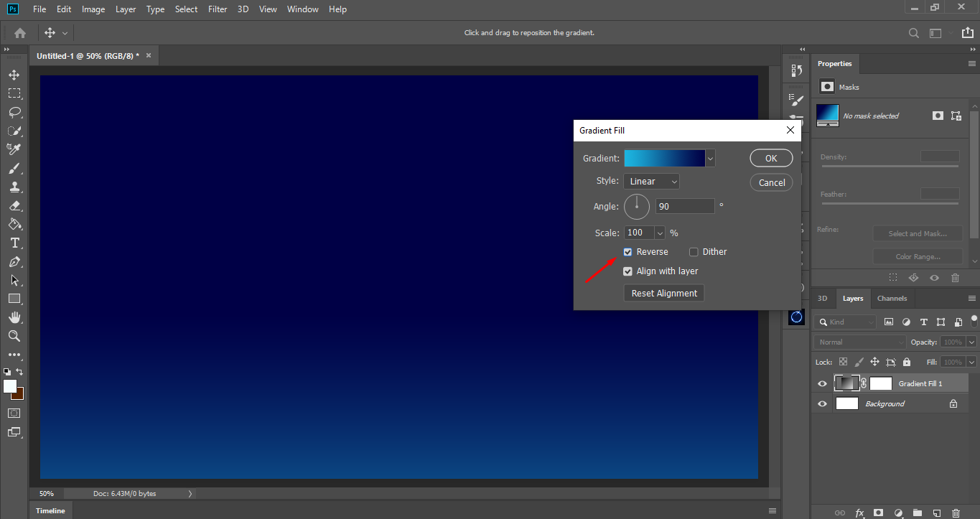This screenshot has width=980, height=519.
Task: Reset default foreground and background colors
Action: [7, 372]
